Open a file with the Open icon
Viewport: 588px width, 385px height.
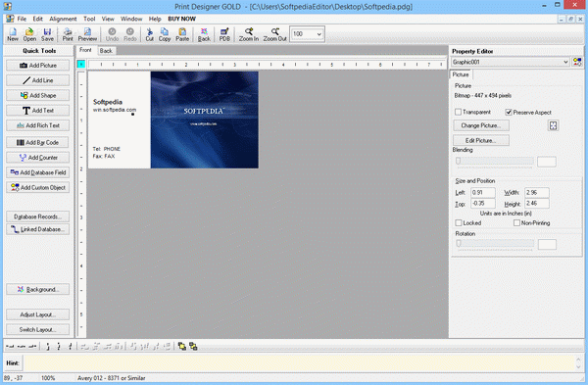29,34
